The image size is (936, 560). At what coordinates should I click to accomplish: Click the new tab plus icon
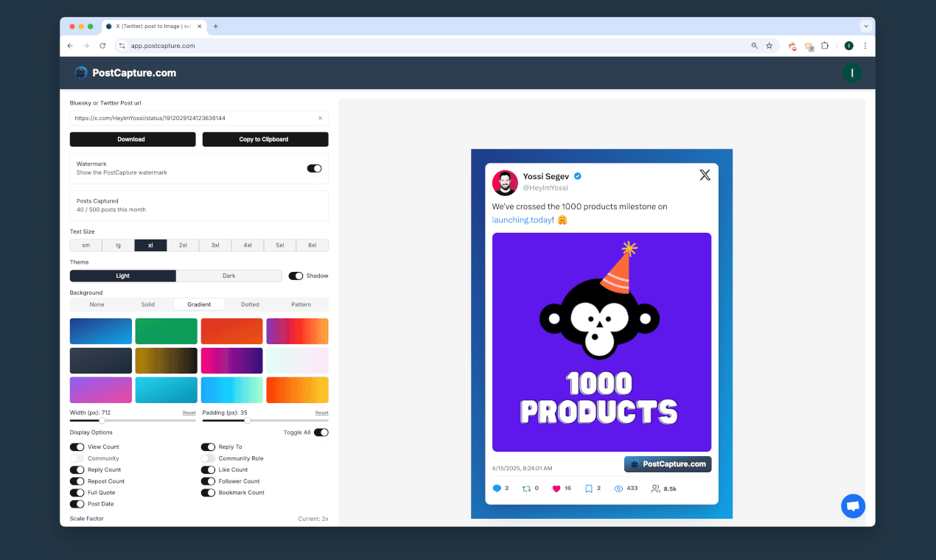216,27
